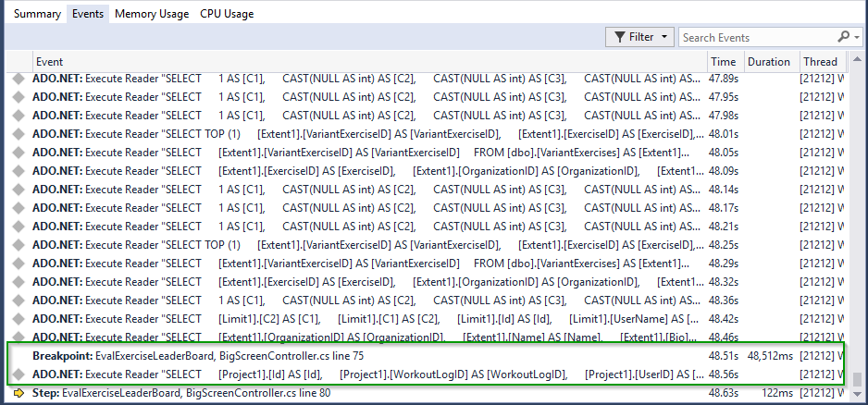The width and height of the screenshot is (868, 405).
Task: Click diamond icon of 48.21s event
Action: 19,227
